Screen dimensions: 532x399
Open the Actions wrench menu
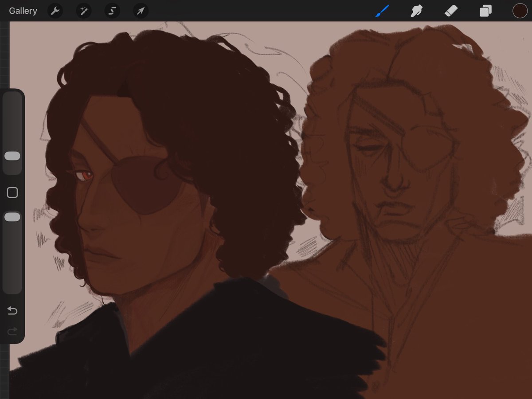point(55,11)
